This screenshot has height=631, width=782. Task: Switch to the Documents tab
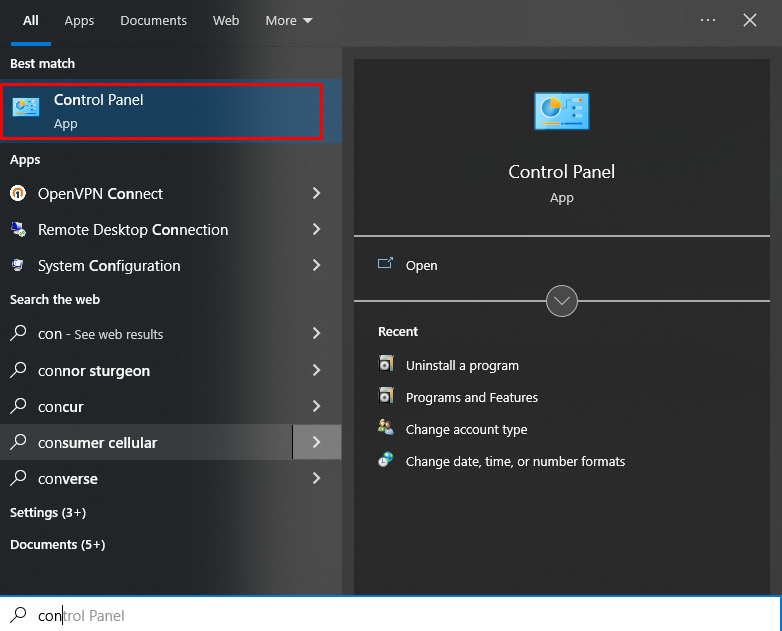pos(154,20)
